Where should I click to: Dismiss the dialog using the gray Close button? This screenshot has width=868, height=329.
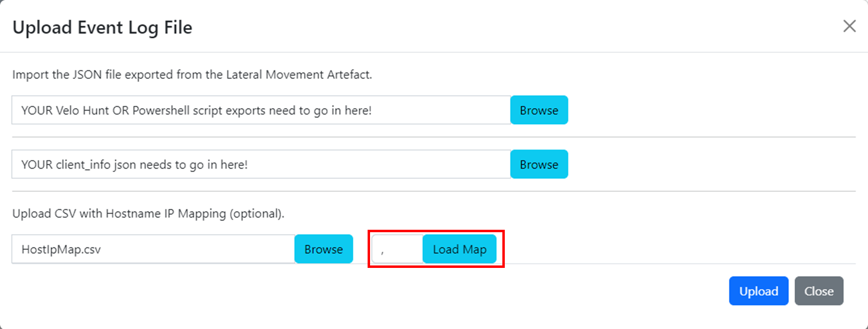[819, 291]
